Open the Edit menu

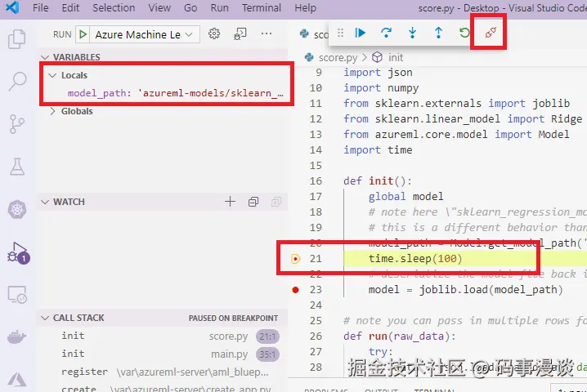coord(70,7)
